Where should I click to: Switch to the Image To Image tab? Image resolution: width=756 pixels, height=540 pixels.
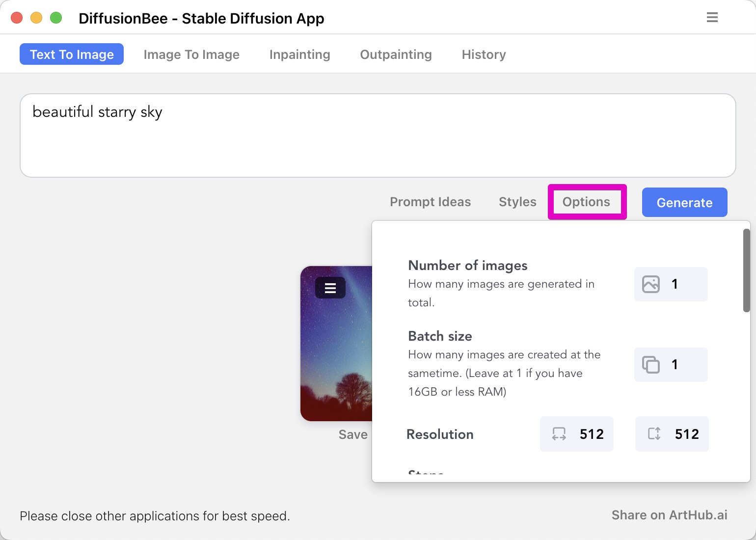tap(191, 54)
